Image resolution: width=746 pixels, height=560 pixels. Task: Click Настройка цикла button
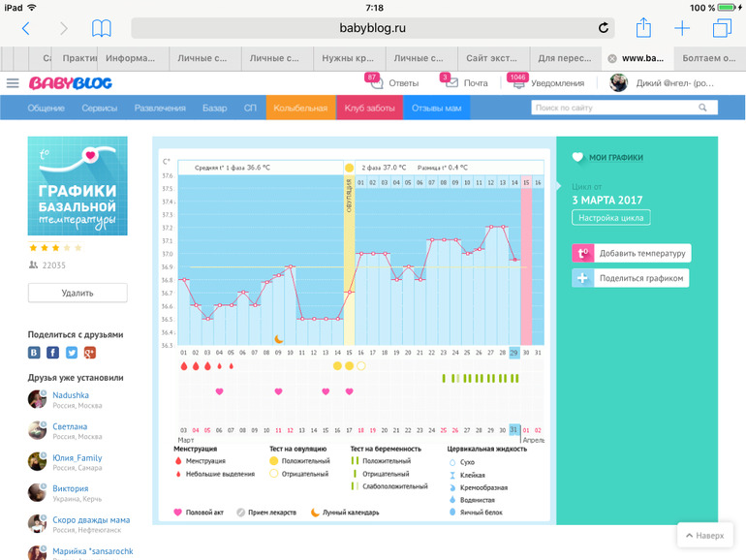610,218
